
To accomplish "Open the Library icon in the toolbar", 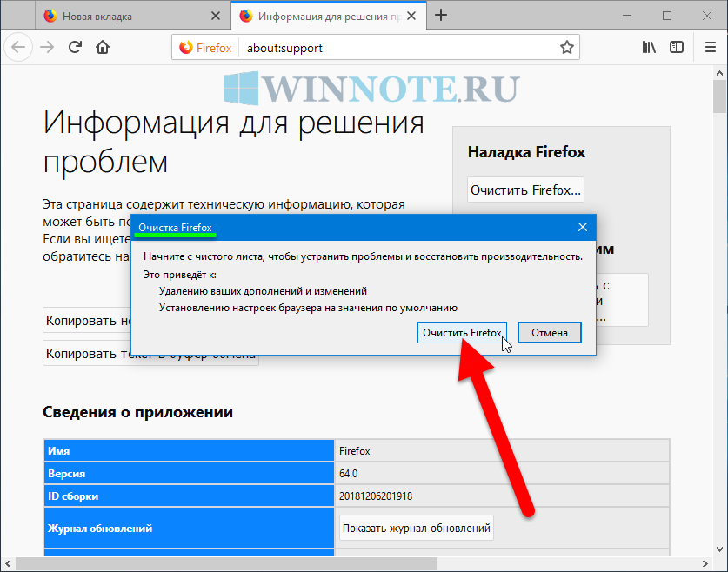I will [649, 47].
